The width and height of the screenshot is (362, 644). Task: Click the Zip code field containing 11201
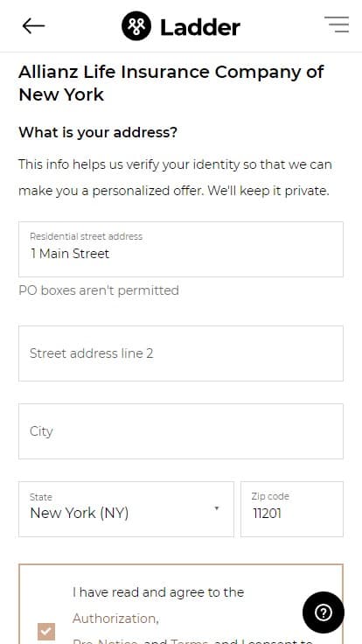[x=292, y=509]
